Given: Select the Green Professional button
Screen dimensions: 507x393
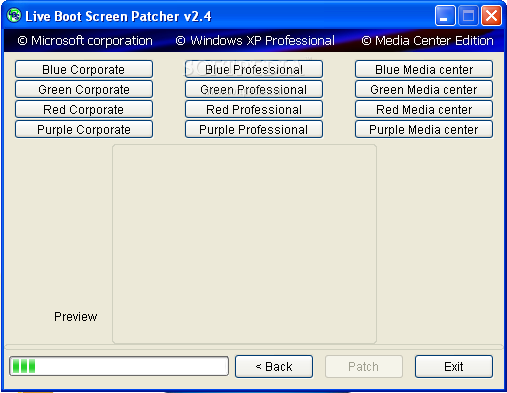Looking at the screenshot, I should (x=254, y=89).
